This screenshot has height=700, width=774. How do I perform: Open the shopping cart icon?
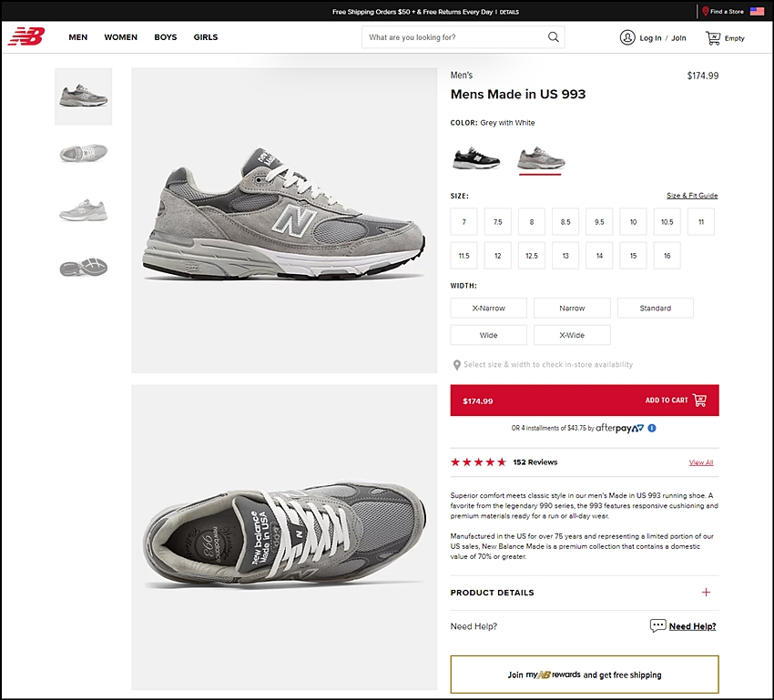pyautogui.click(x=713, y=38)
